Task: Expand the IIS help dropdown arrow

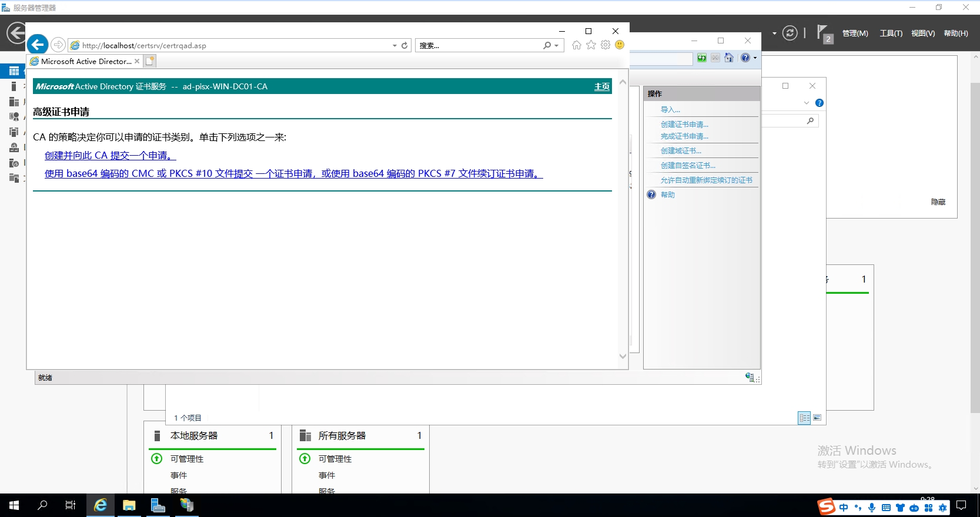Action: 755,58
